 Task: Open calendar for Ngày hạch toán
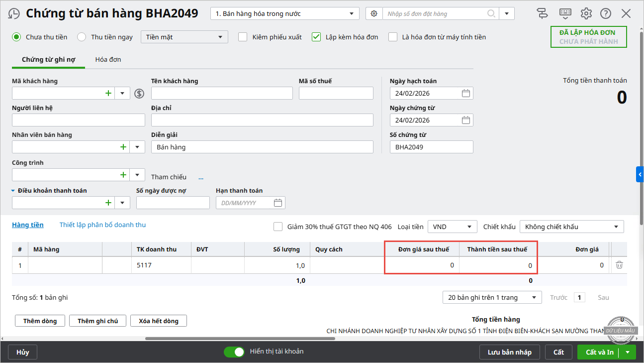[x=465, y=93]
